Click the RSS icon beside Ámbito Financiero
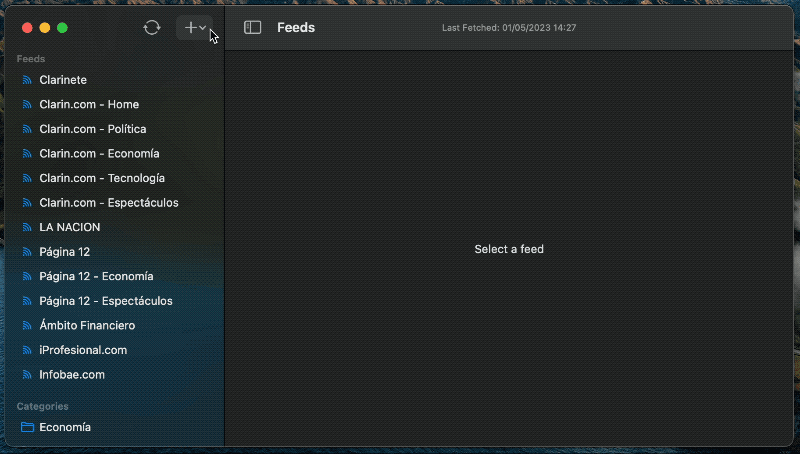Image resolution: width=800 pixels, height=454 pixels. 27,325
